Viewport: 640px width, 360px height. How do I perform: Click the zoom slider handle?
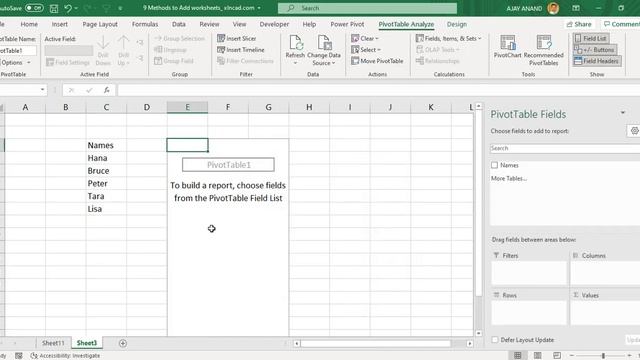603,356
